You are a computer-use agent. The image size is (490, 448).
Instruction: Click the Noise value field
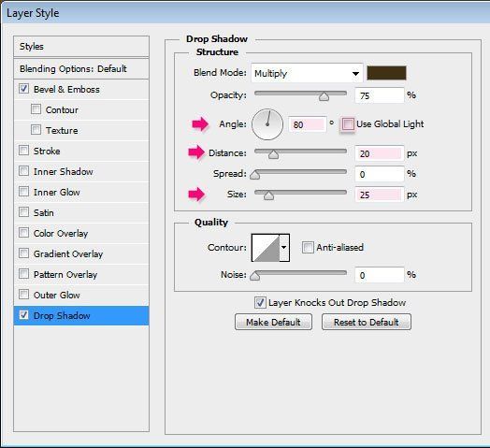[x=380, y=275]
